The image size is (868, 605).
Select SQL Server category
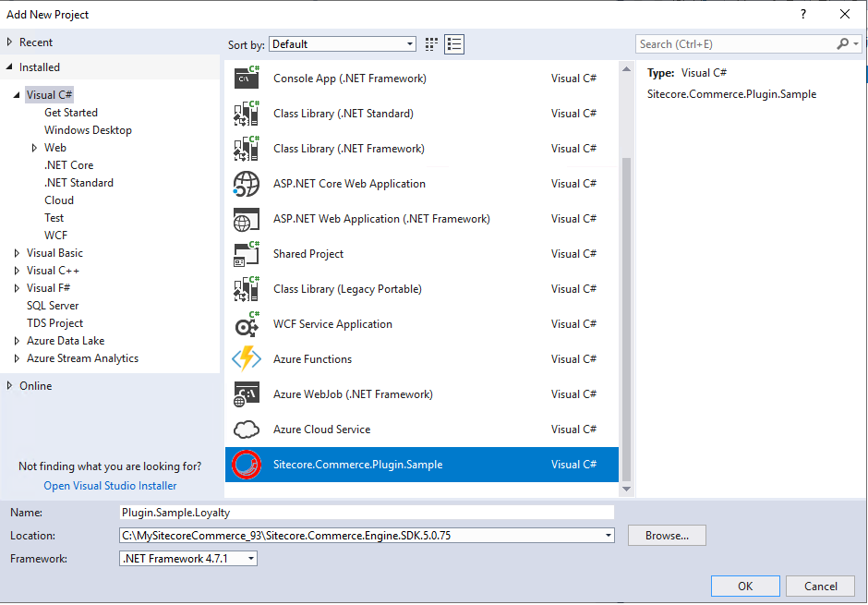click(53, 306)
